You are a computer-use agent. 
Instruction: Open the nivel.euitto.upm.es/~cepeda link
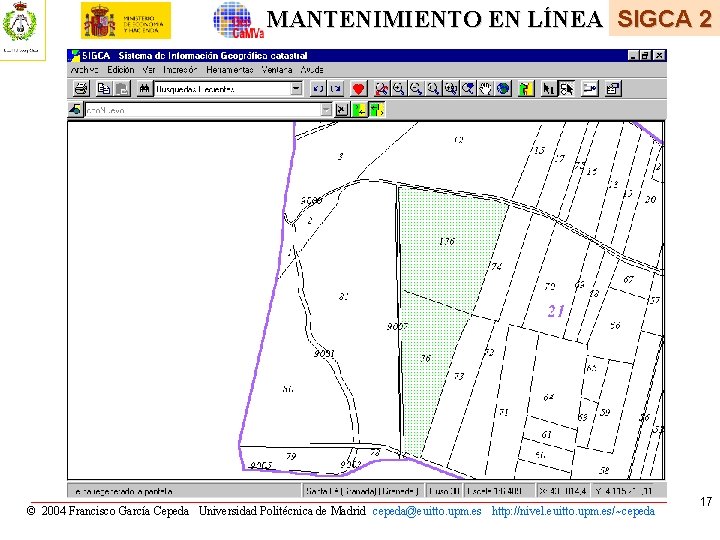point(573,511)
